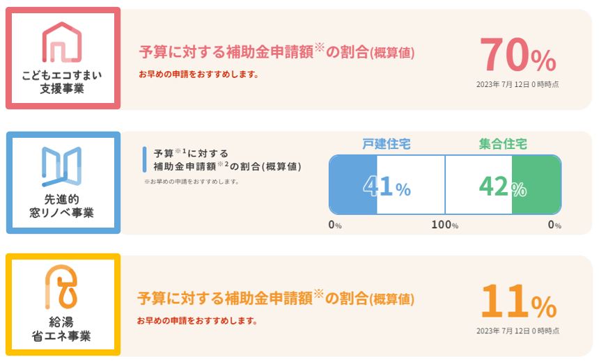Click the small gray ※お早めの申請 note
The height and width of the screenshot is (364, 599).
coord(191,182)
